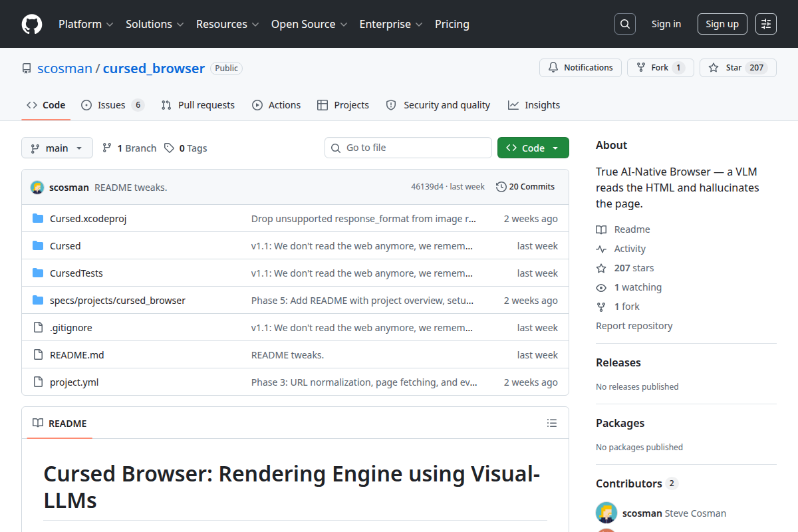Click the Cursed.xcodeproj folder icon

[x=38, y=218]
